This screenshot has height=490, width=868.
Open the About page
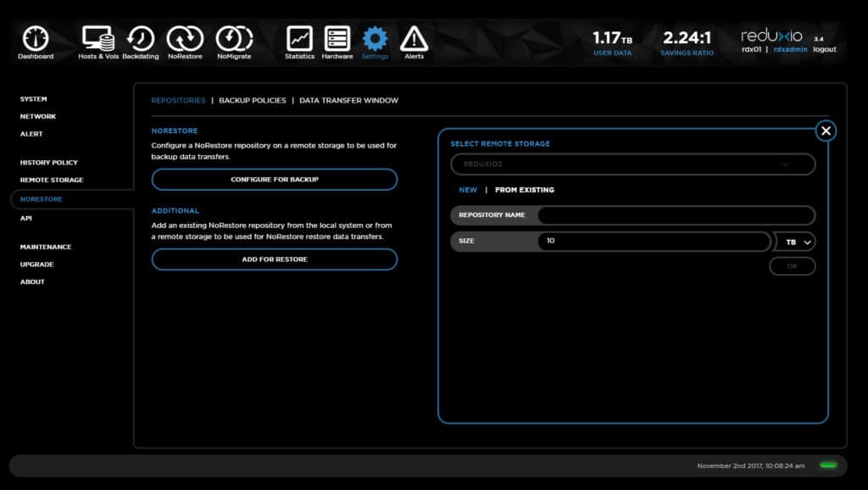(32, 281)
